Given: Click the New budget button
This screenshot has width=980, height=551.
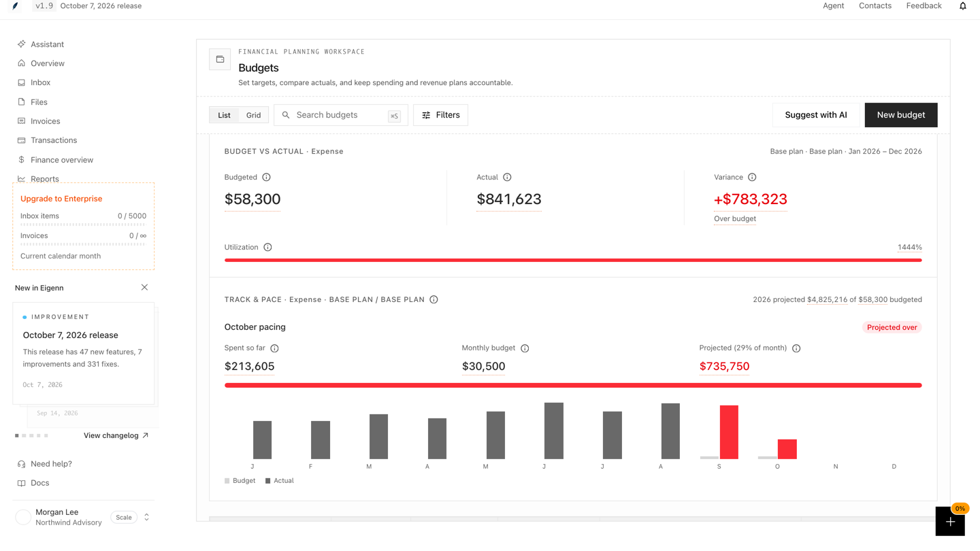Looking at the screenshot, I should point(901,115).
